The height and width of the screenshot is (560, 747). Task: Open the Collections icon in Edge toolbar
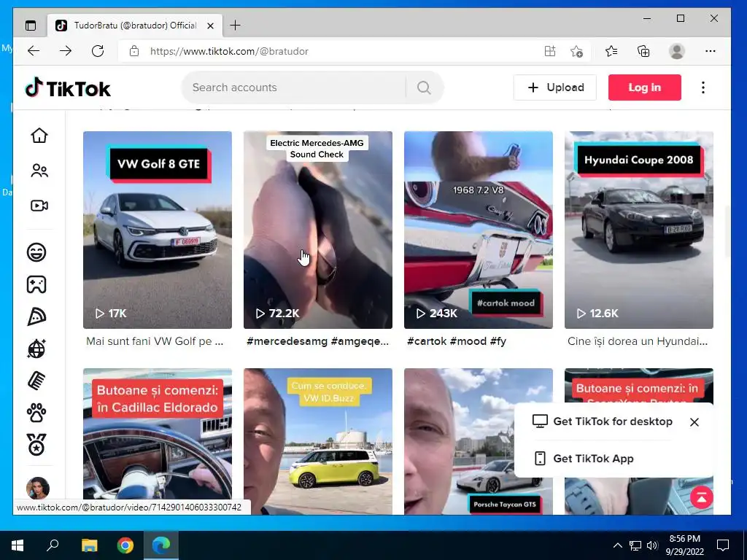click(643, 51)
